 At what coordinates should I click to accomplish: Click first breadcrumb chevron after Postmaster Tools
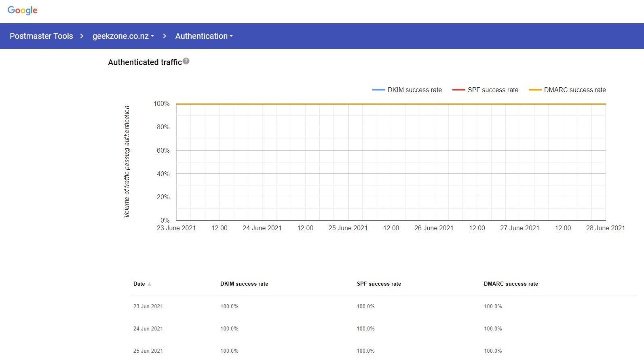[x=82, y=36]
